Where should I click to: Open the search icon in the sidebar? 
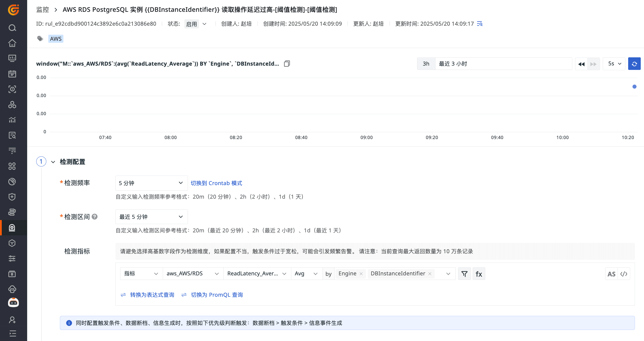12,28
